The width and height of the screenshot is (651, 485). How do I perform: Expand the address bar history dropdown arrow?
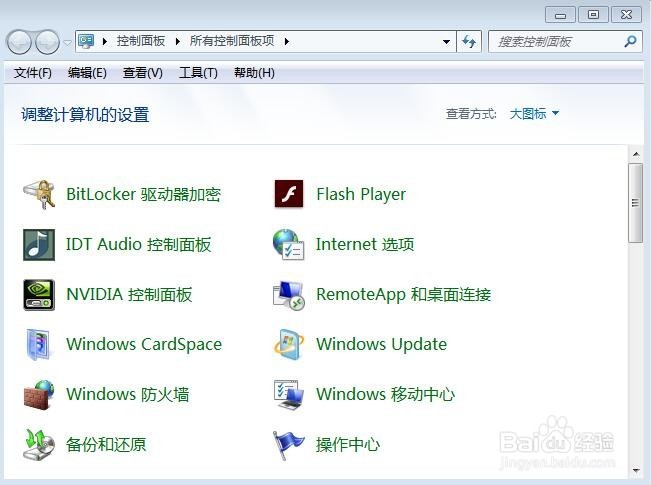click(446, 42)
